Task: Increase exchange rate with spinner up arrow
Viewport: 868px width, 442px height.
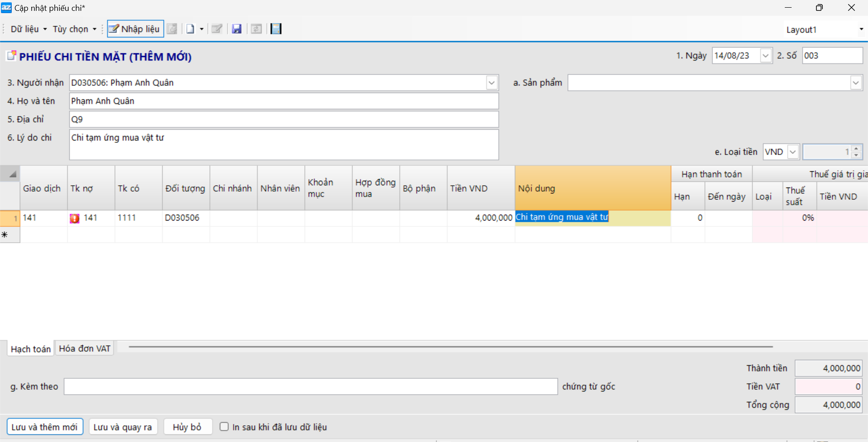Action: coord(856,149)
